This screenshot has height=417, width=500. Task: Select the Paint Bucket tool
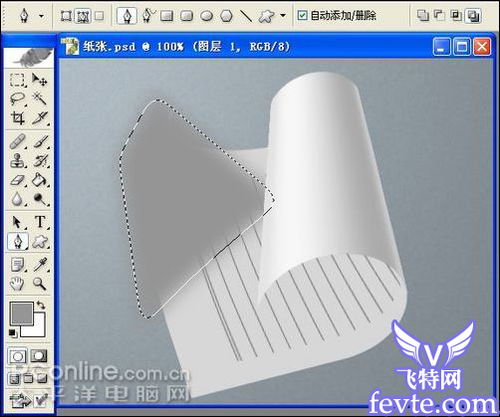(x=40, y=180)
